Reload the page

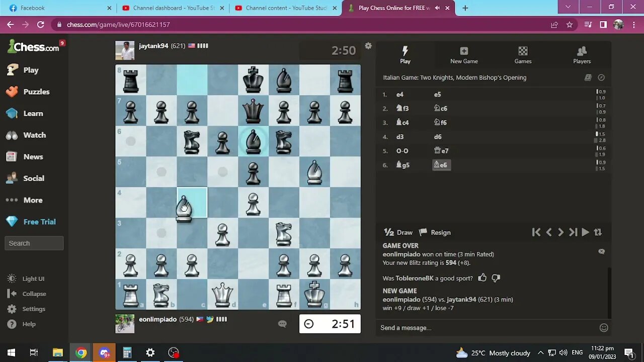41,25
